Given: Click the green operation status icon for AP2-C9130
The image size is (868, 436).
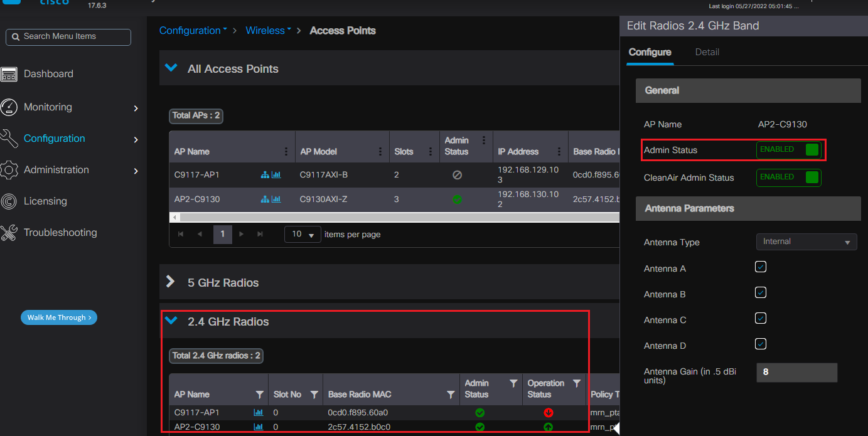Looking at the screenshot, I should 548,427.
